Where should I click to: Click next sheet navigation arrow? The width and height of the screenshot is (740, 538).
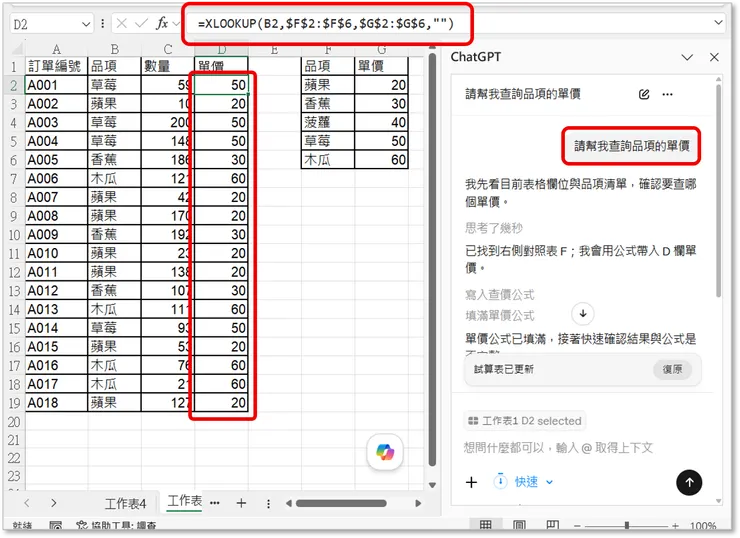pos(53,503)
